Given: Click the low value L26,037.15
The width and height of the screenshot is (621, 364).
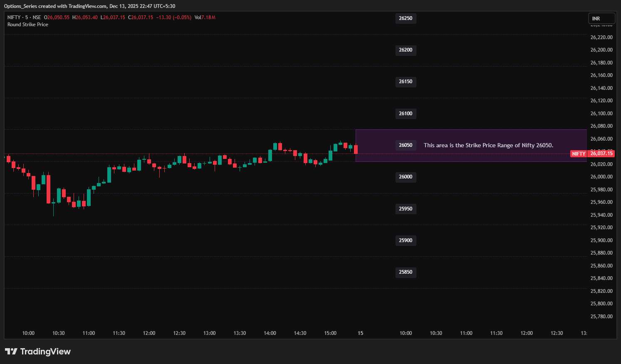Looking at the screenshot, I should [113, 17].
